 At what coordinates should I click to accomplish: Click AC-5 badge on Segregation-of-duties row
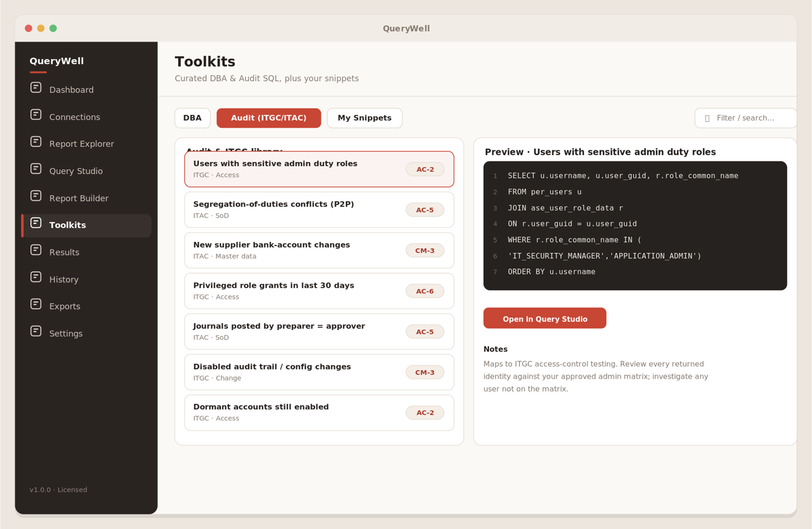point(425,210)
